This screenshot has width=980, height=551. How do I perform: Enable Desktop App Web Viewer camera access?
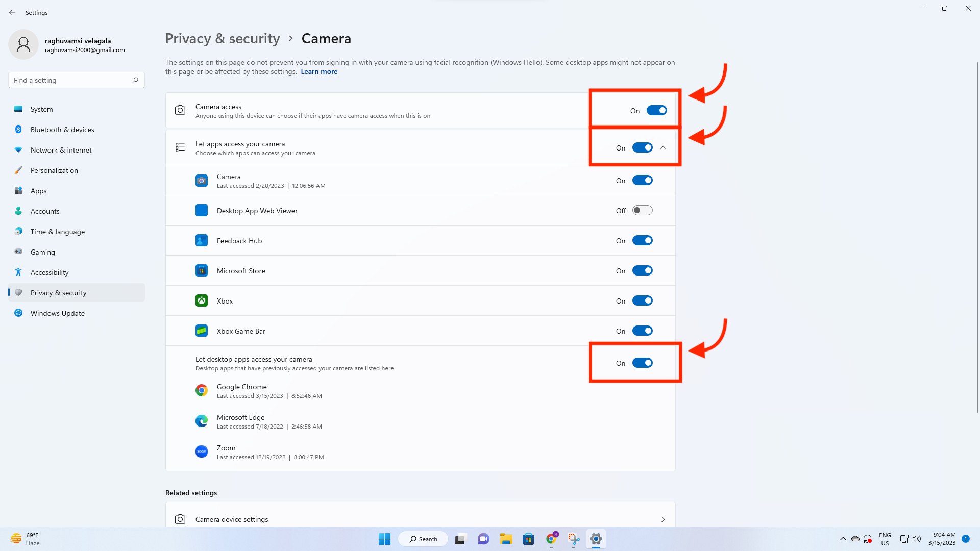(643, 210)
